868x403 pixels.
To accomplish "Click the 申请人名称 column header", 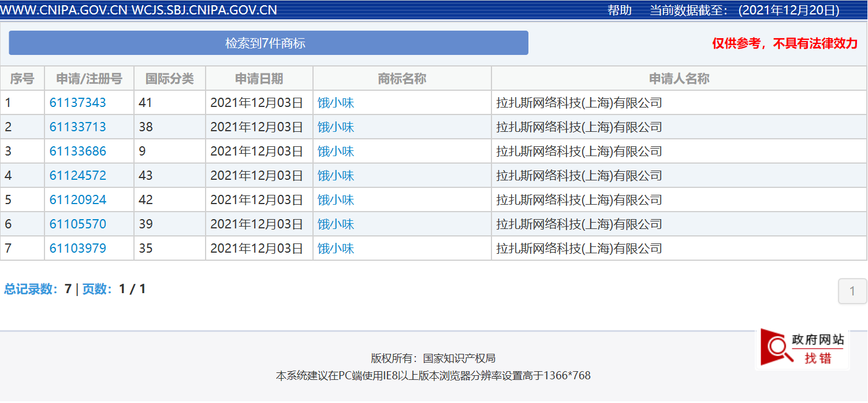I will (679, 79).
